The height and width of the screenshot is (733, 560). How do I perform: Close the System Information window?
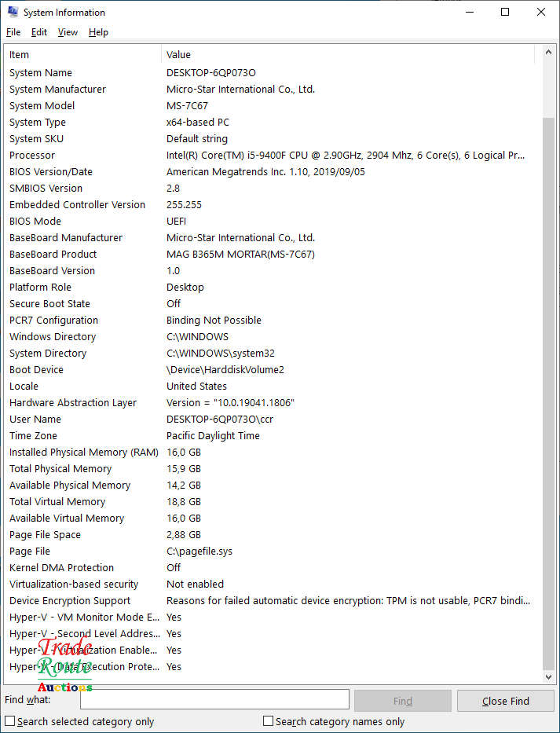[541, 12]
